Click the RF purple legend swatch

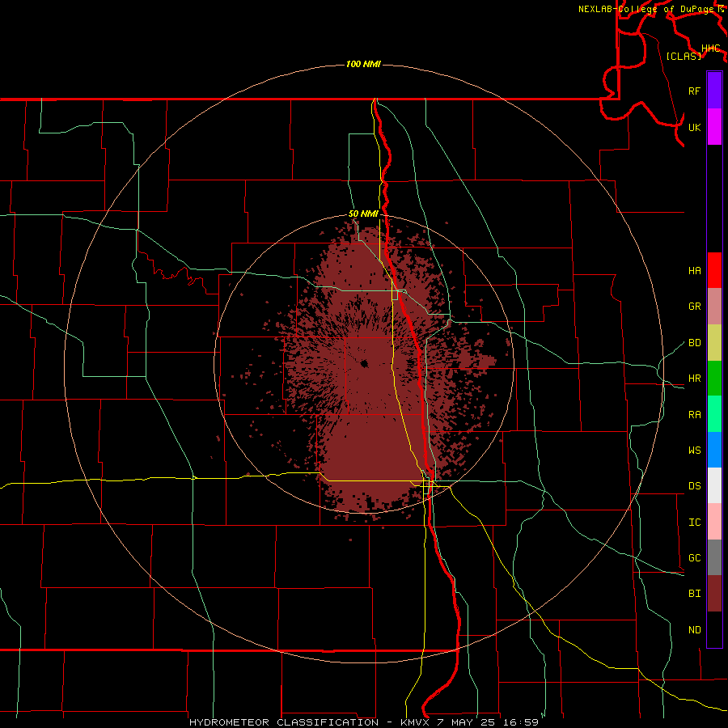714,91
